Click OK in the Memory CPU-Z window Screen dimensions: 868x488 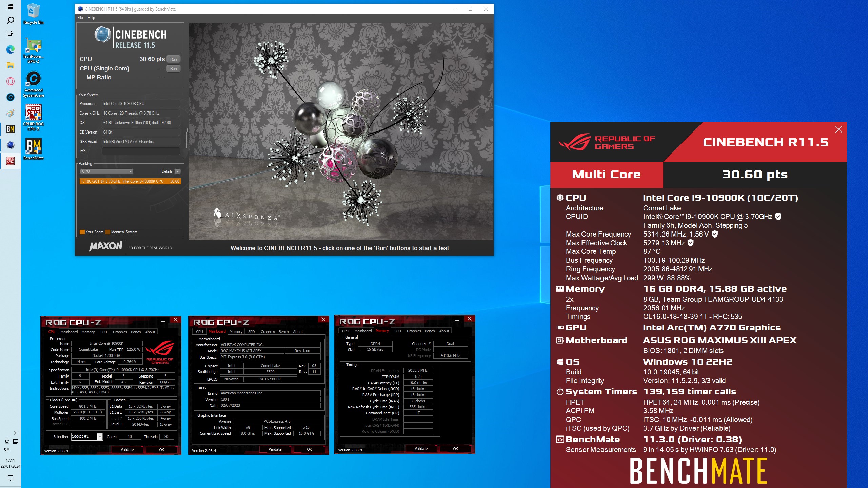coord(456,449)
